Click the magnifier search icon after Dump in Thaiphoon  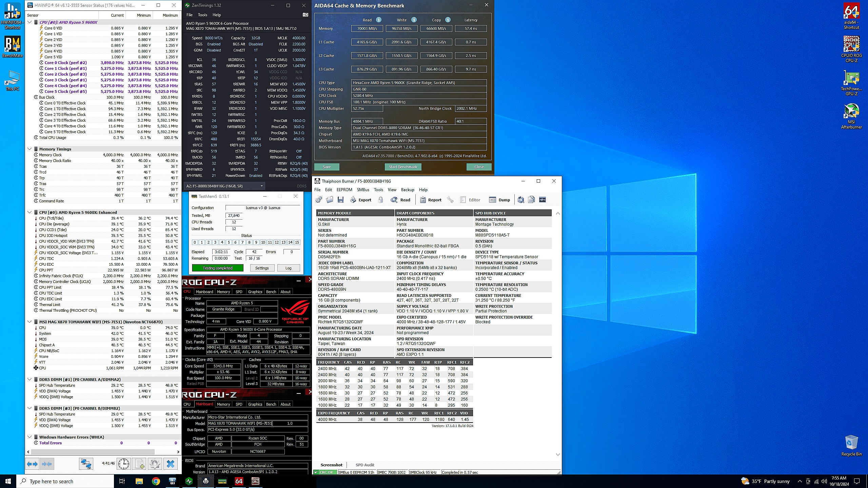coord(521,200)
